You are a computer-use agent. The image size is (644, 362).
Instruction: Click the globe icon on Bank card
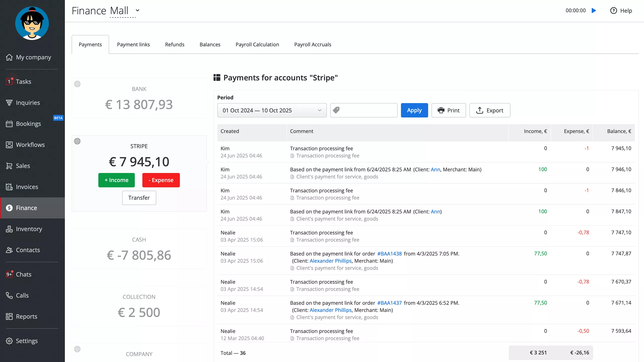(77, 84)
